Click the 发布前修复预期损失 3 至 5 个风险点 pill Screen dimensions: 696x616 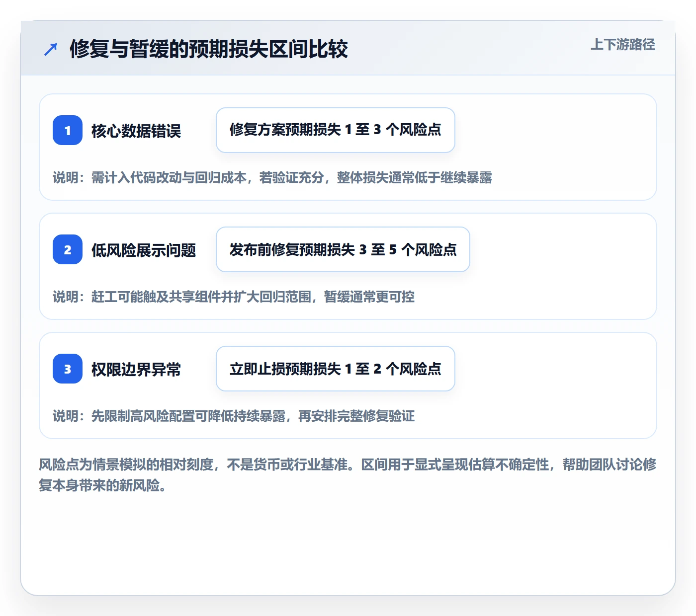(x=343, y=249)
